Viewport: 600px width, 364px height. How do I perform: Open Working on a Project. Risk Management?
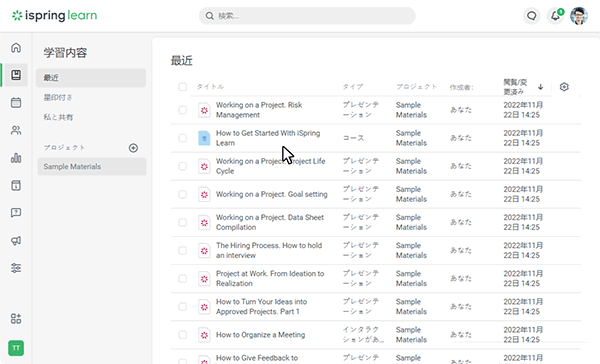(x=259, y=110)
